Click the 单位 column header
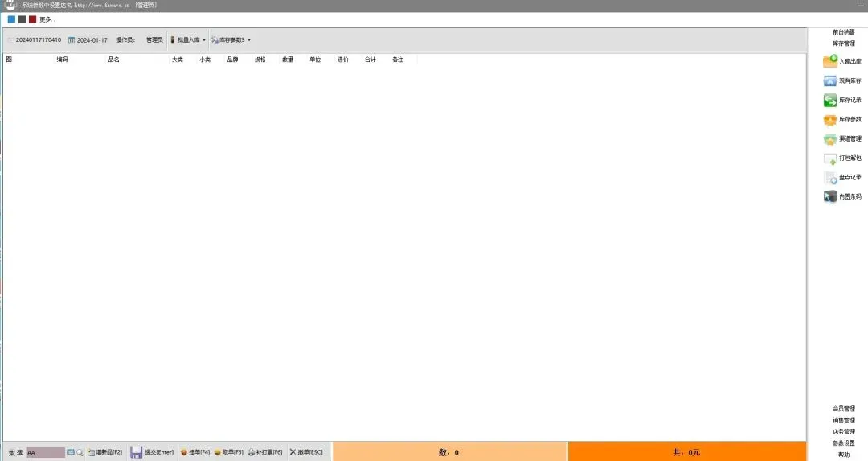 316,60
